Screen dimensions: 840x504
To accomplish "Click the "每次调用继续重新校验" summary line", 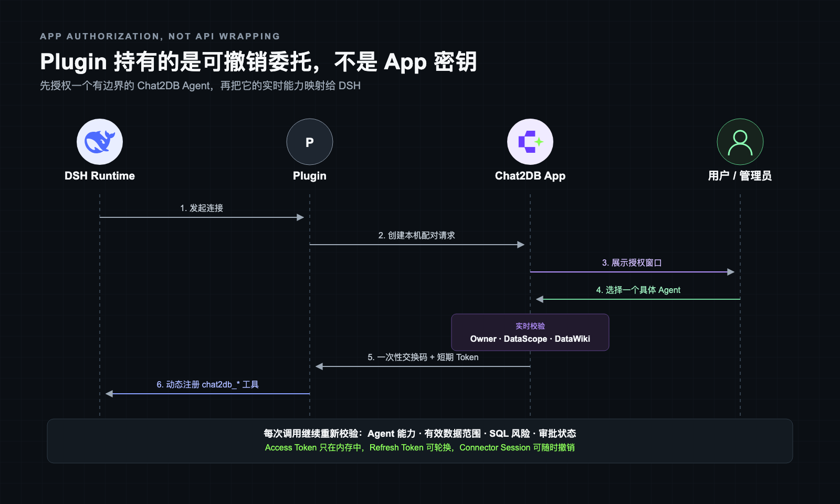I will pyautogui.click(x=420, y=433).
